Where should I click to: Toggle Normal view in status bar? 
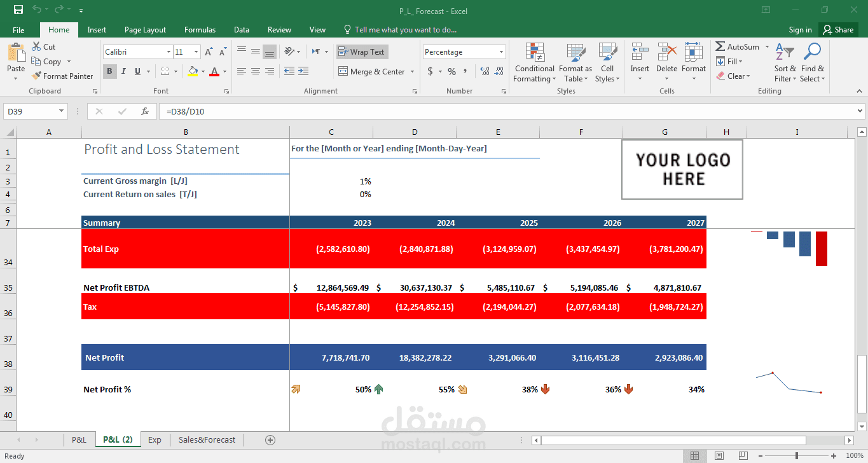695,455
